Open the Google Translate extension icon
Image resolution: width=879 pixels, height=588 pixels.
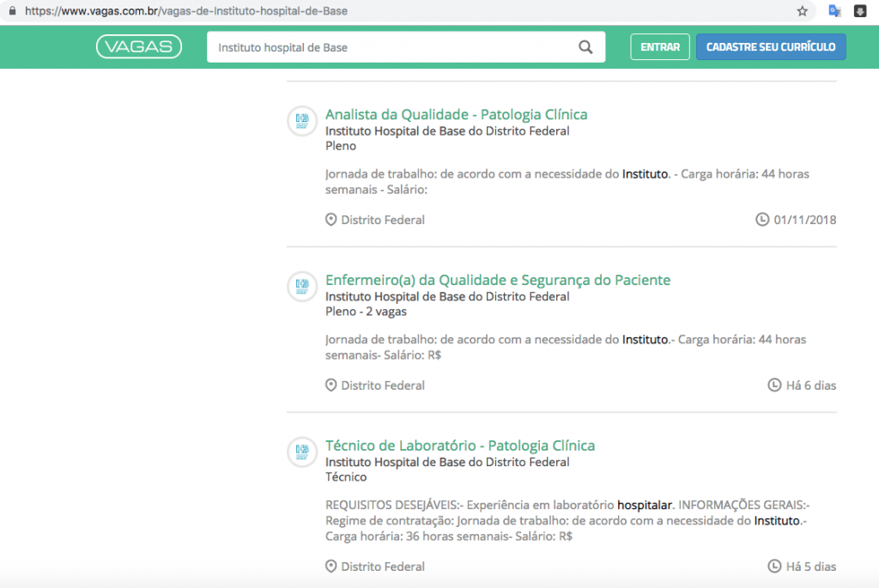point(834,11)
